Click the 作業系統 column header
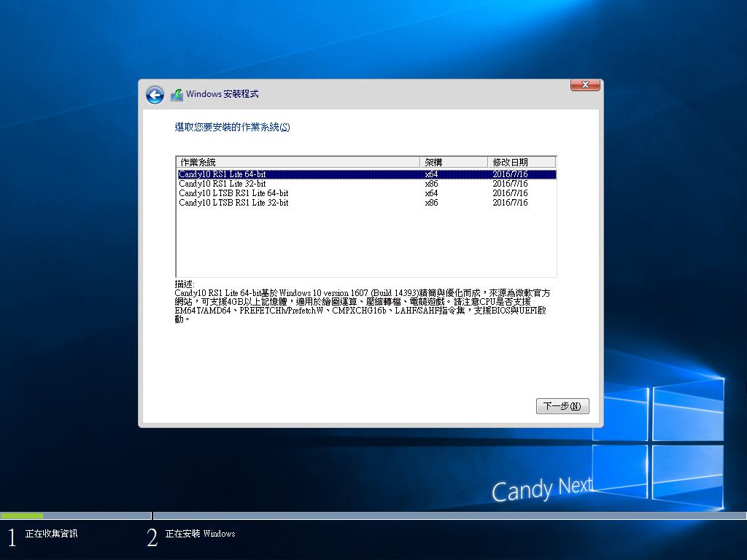The height and width of the screenshot is (560, 747). click(298, 163)
